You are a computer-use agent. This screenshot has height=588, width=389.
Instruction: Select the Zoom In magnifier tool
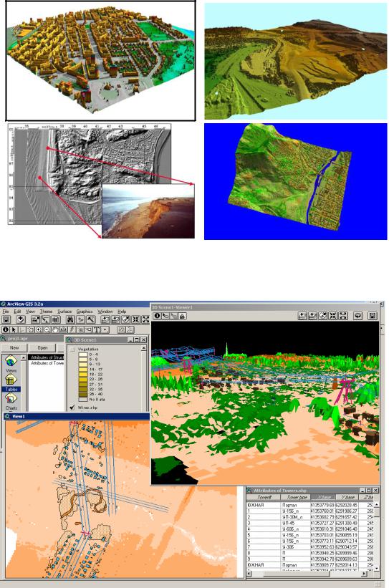[x=38, y=330]
